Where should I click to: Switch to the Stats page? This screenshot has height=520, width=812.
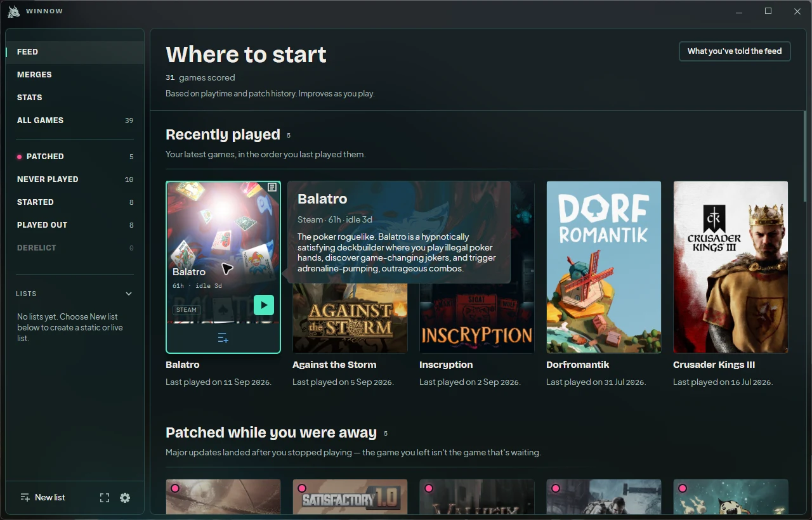pos(75,98)
